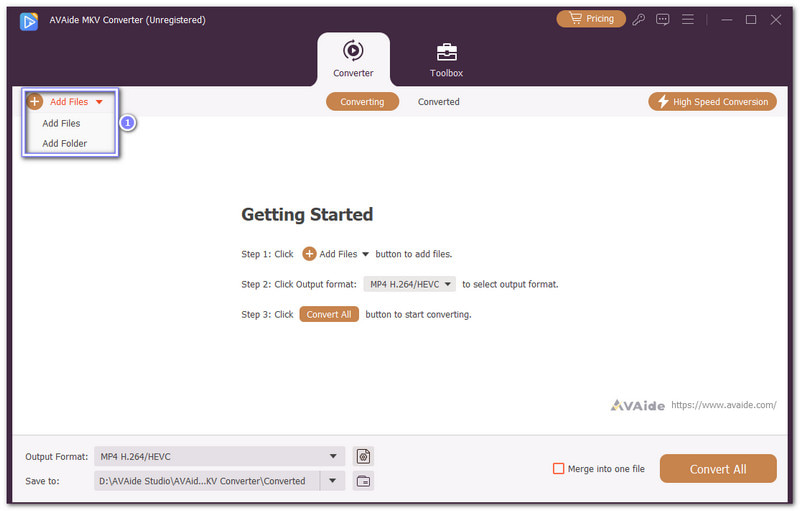
Task: Toggle Merge into one file checkbox
Action: point(559,469)
